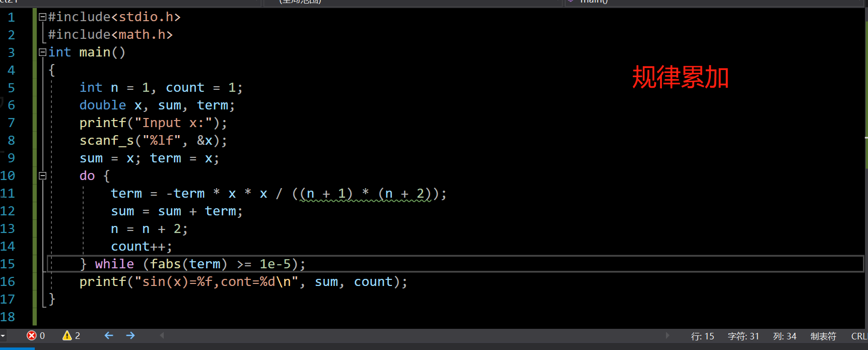Viewport: 868px width, 350px height.
Task: Click line number 15 in the gutter
Action: pyautogui.click(x=8, y=264)
